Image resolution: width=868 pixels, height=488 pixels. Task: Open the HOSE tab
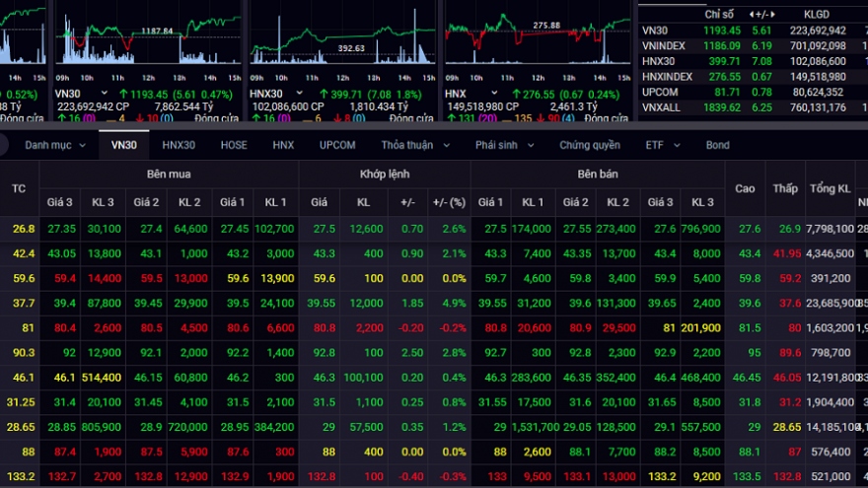[234, 145]
